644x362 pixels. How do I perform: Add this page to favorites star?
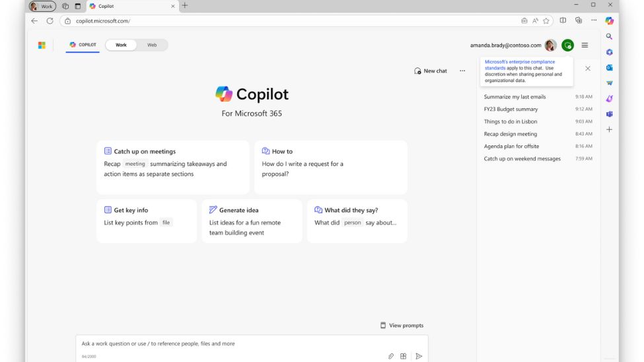tap(546, 21)
